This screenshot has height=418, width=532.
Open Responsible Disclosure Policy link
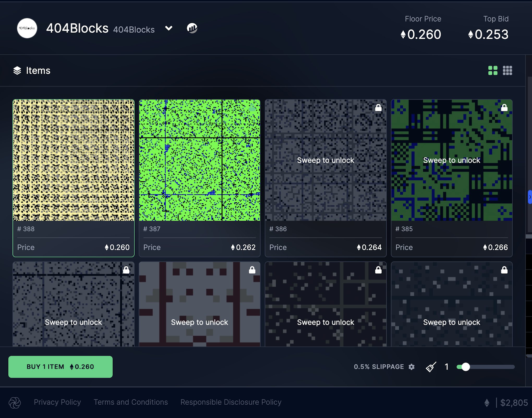pyautogui.click(x=231, y=402)
